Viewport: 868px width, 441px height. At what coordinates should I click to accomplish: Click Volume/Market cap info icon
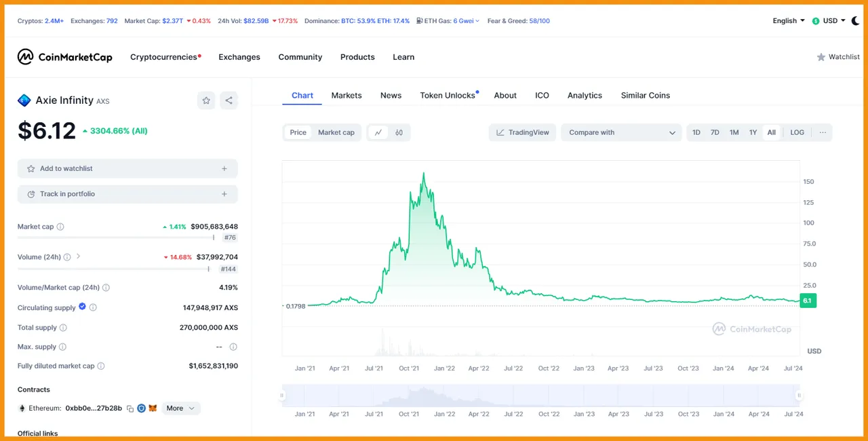106,288
